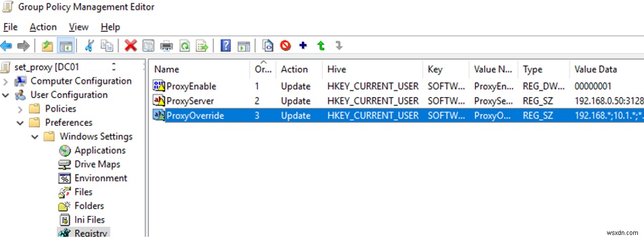644x238 pixels.
Task: Select the Ini Files tree item
Action: tap(89, 220)
